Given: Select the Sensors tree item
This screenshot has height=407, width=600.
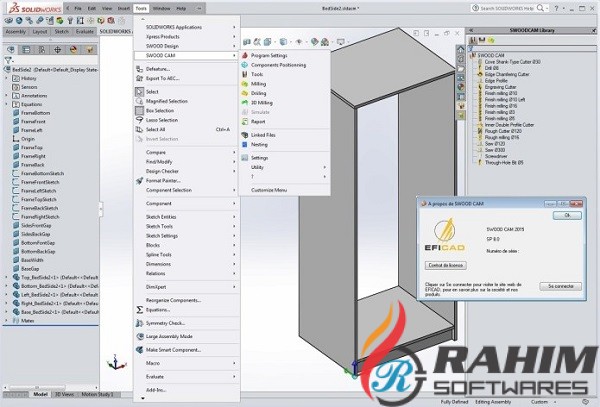Looking at the screenshot, I should [29, 87].
